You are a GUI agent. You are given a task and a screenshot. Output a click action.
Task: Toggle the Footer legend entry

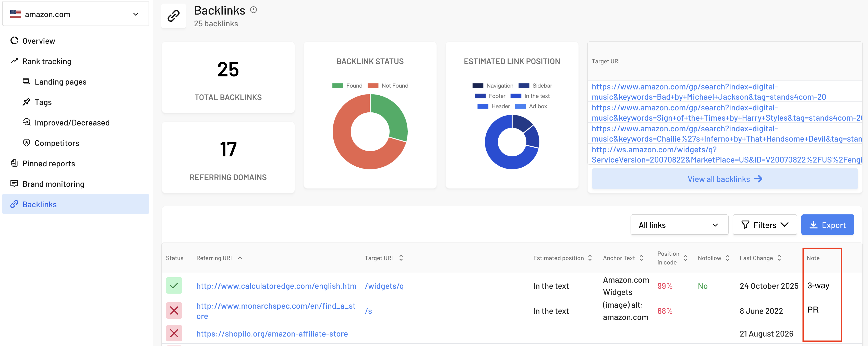[490, 96]
